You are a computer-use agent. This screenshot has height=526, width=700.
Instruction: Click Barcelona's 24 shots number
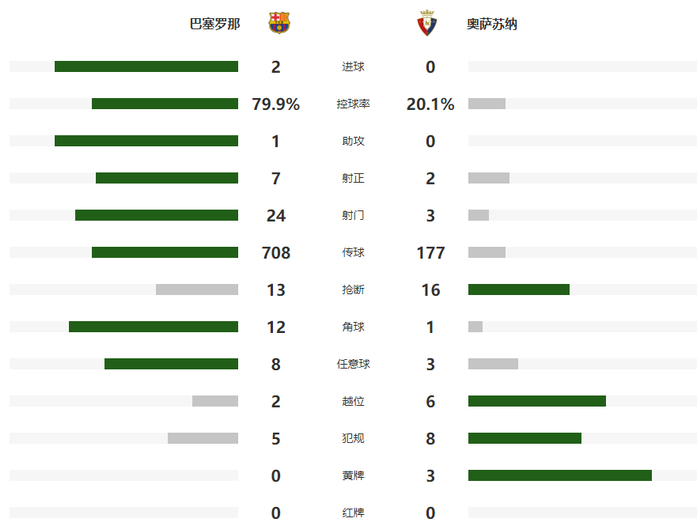click(276, 216)
